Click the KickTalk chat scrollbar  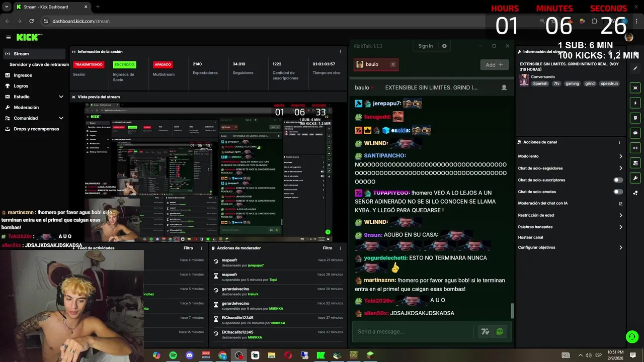click(513, 311)
